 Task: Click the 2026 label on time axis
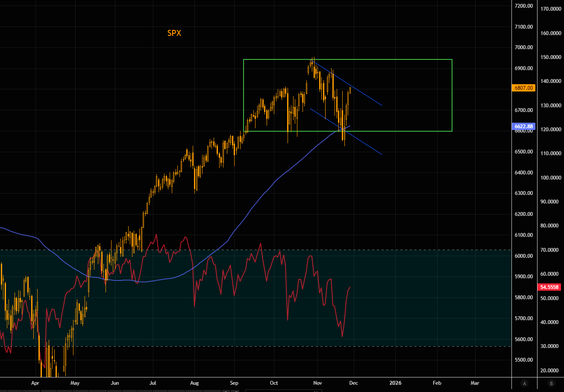click(x=395, y=383)
